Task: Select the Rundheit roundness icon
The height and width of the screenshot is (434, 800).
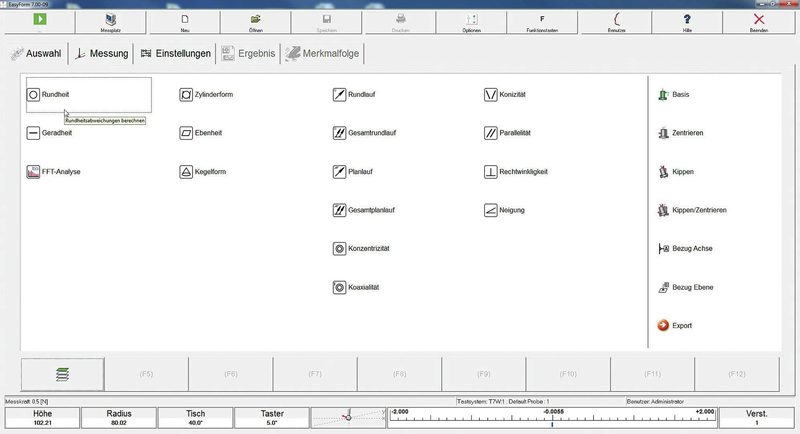Action: pyautogui.click(x=33, y=95)
